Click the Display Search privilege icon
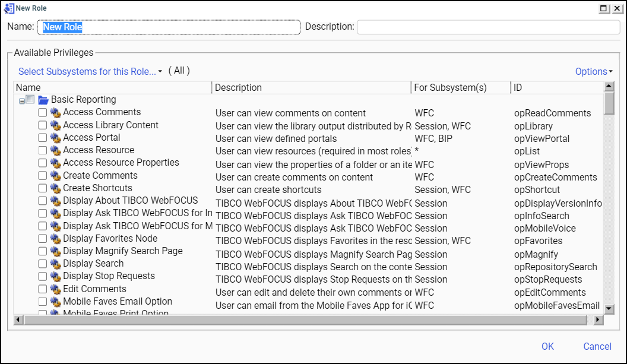627x364 pixels. click(x=56, y=264)
